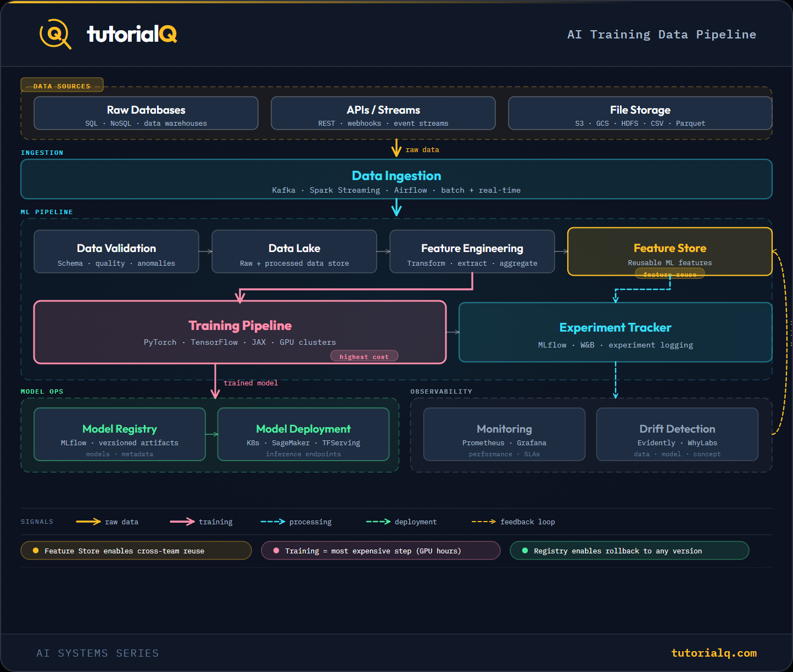Click the 'feedback loop' legend label
Screen dimensions: 793x672
point(528,522)
